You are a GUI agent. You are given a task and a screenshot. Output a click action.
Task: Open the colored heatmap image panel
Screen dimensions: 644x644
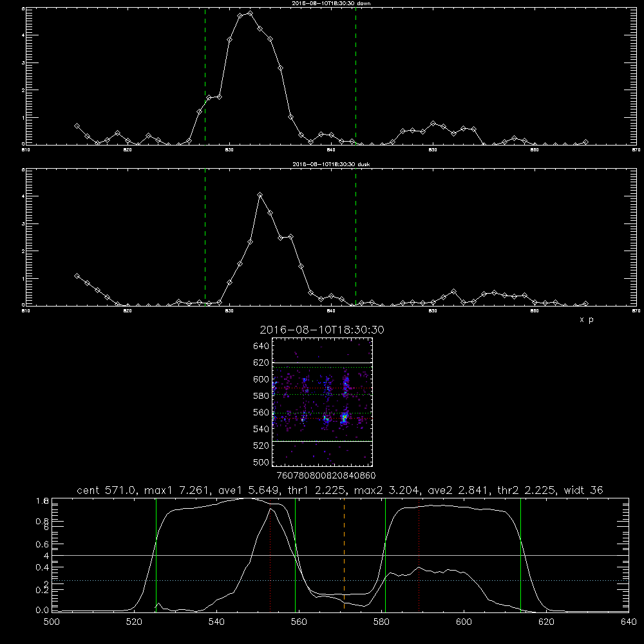point(322,402)
